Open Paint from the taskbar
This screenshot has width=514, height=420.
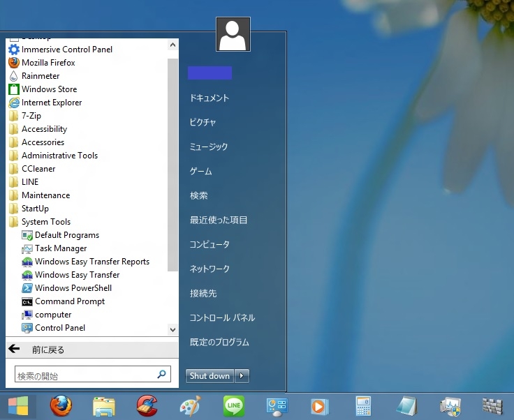(191, 406)
